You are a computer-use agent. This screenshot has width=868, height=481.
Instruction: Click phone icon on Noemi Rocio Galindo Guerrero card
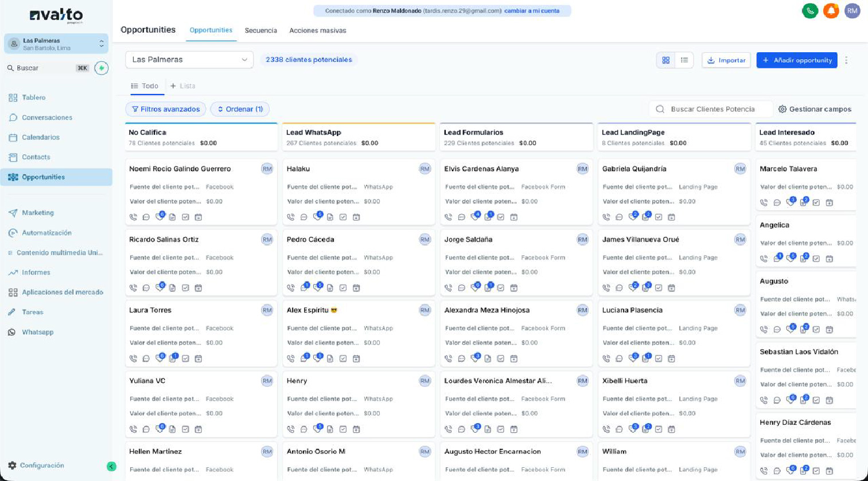click(x=133, y=217)
